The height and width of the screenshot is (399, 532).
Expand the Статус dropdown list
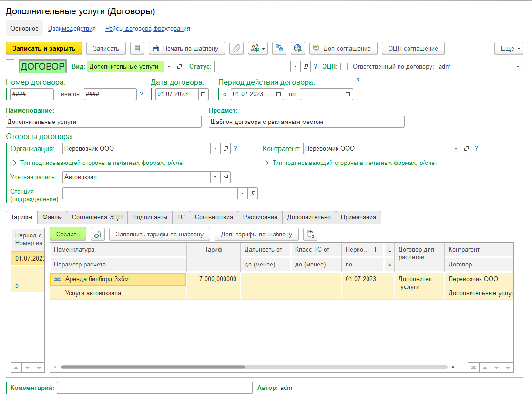click(296, 67)
